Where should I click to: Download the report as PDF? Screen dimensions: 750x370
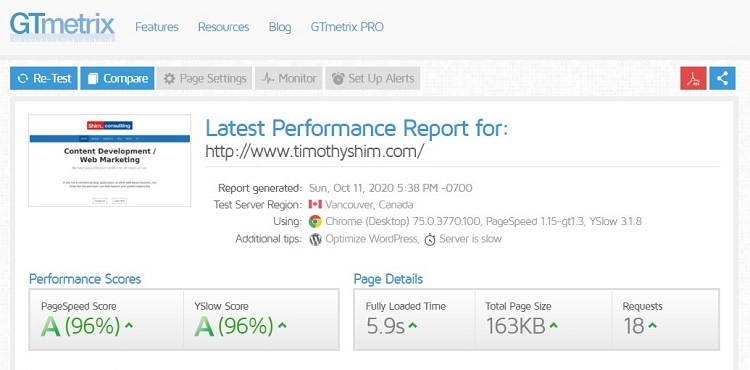[693, 78]
